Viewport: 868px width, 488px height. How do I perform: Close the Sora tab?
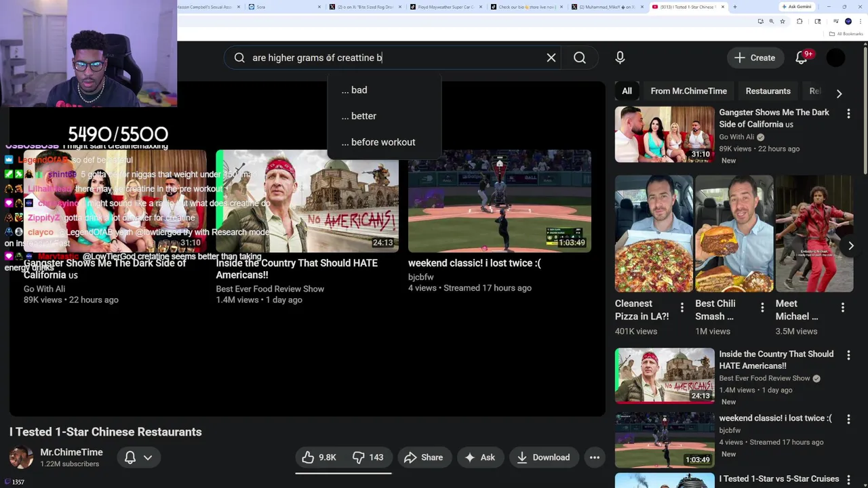319,7
